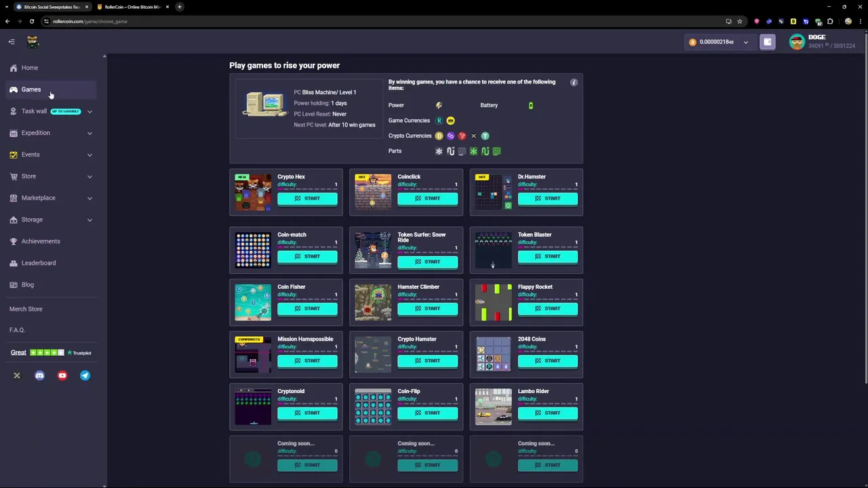Open the Merch Store link
Image resolution: width=868 pixels, height=488 pixels.
click(26, 309)
